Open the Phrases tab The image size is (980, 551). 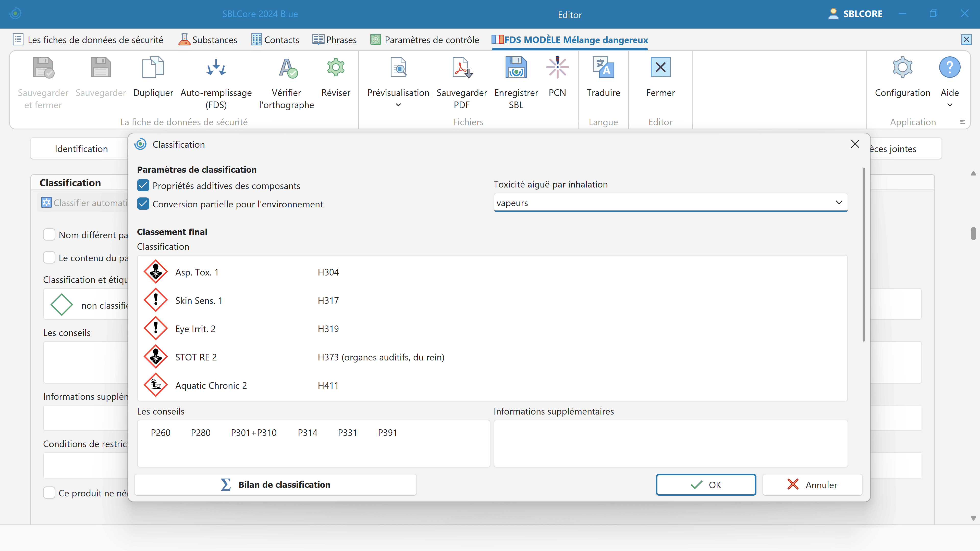coord(334,39)
